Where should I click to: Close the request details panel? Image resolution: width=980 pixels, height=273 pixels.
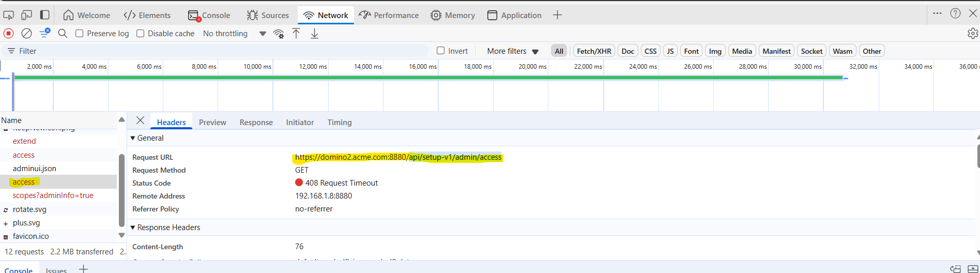[140, 120]
